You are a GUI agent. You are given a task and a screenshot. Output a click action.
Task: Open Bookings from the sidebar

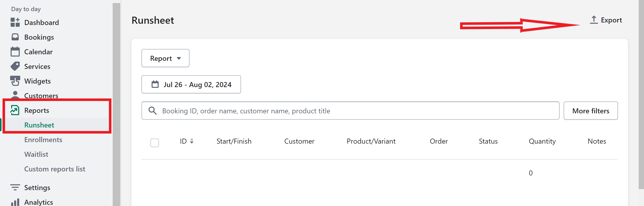39,37
